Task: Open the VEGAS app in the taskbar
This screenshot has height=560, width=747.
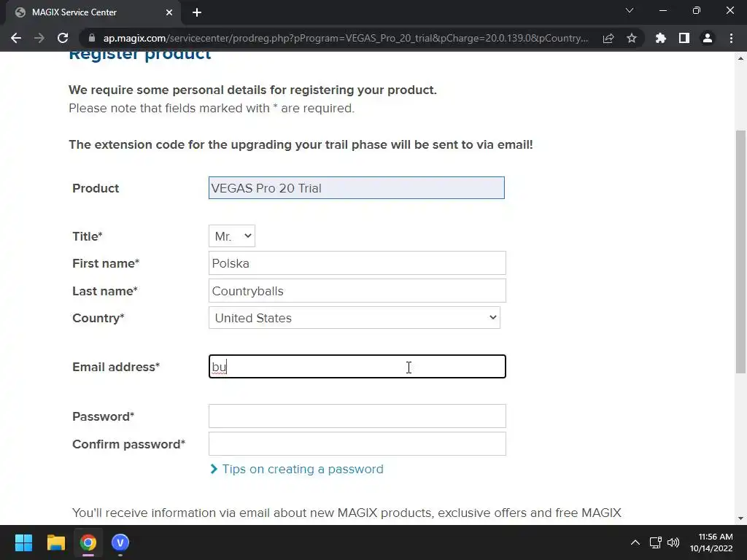Action: tap(120, 542)
